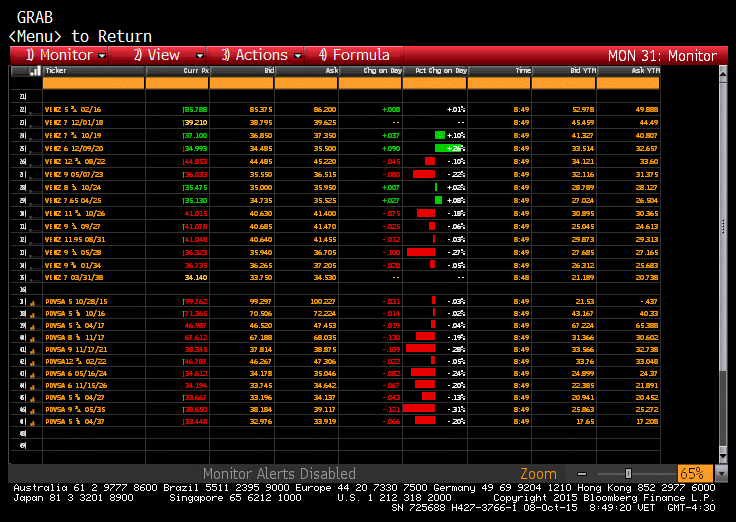This screenshot has width=736, height=522.
Task: Click the MON 31: Monitor title text
Action: pos(662,56)
